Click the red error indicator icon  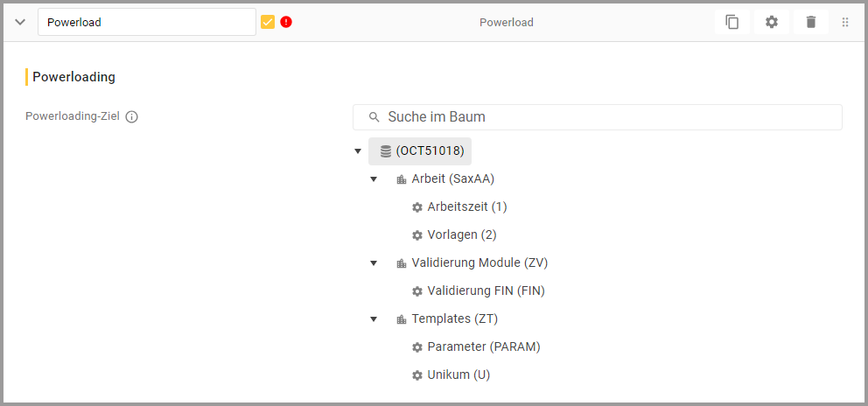(286, 22)
